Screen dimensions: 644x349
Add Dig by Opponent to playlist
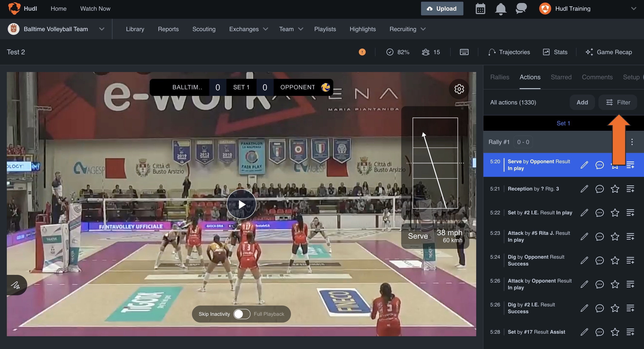pos(630,260)
